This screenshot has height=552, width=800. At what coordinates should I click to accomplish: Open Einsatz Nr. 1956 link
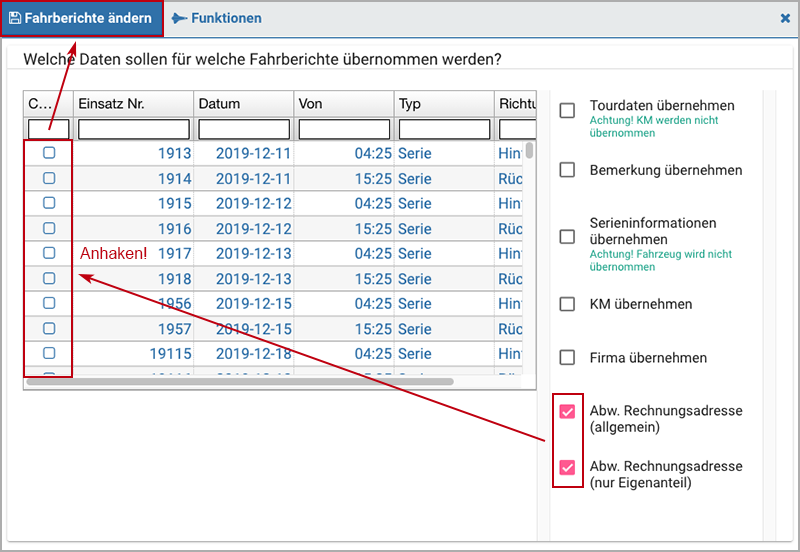(175, 304)
